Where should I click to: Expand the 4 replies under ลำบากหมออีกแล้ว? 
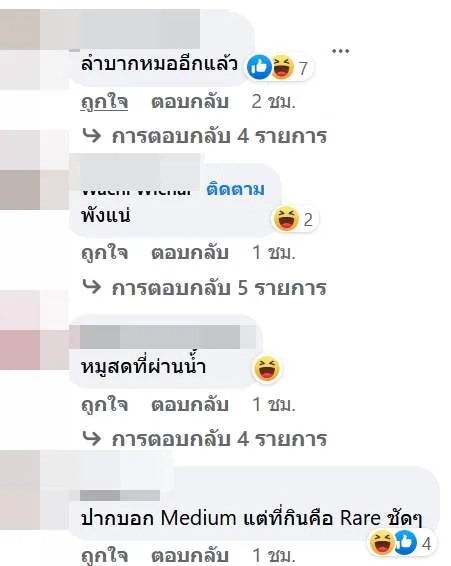click(219, 136)
